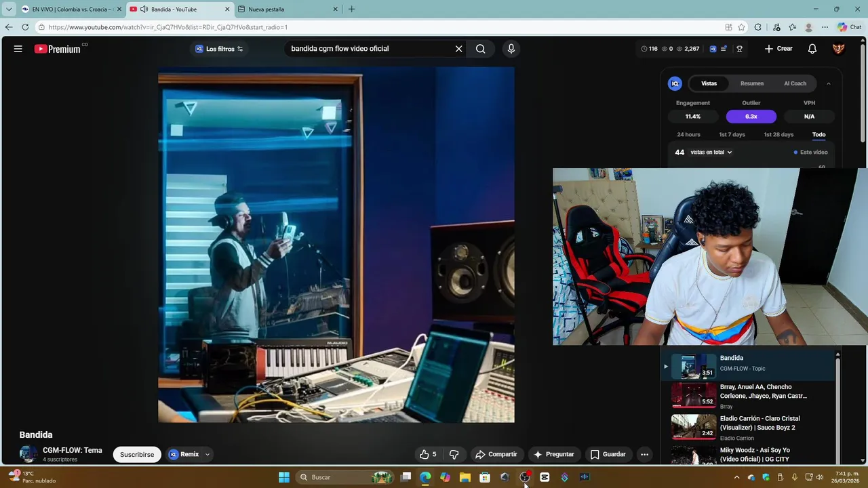Image resolution: width=868 pixels, height=488 pixels.
Task: Click the CGM-FLOW channel avatar
Action: pos(28,454)
